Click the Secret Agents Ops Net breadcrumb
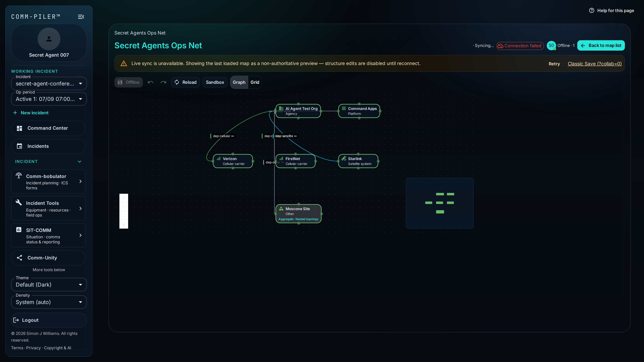Image resolution: width=644 pixels, height=362 pixels. click(x=140, y=33)
